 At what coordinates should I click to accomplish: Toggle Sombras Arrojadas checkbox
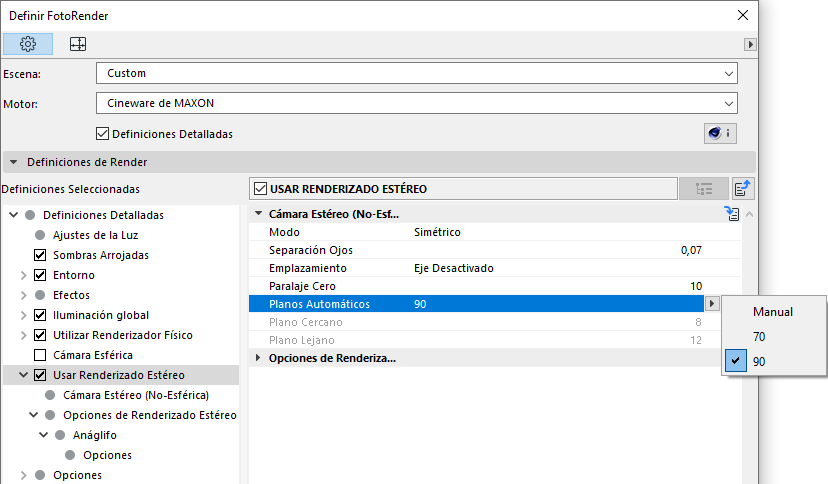click(x=40, y=255)
